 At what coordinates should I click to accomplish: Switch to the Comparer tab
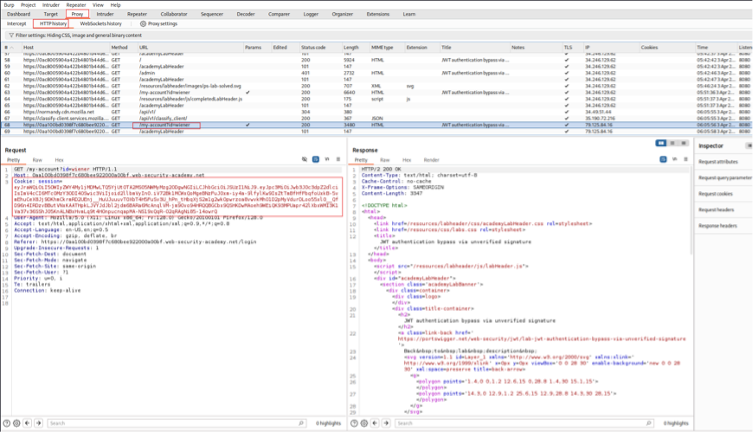(279, 14)
